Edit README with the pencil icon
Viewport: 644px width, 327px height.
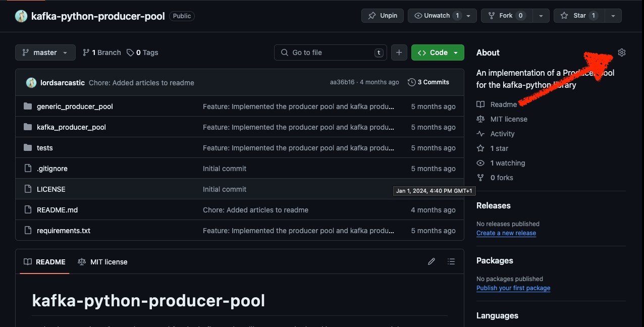click(432, 261)
